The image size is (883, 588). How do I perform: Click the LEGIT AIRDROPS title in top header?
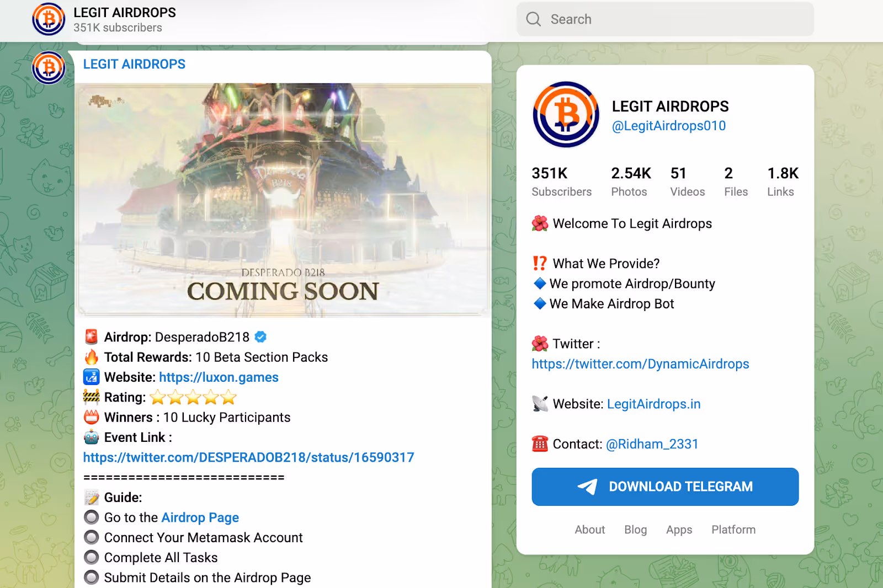[125, 12]
